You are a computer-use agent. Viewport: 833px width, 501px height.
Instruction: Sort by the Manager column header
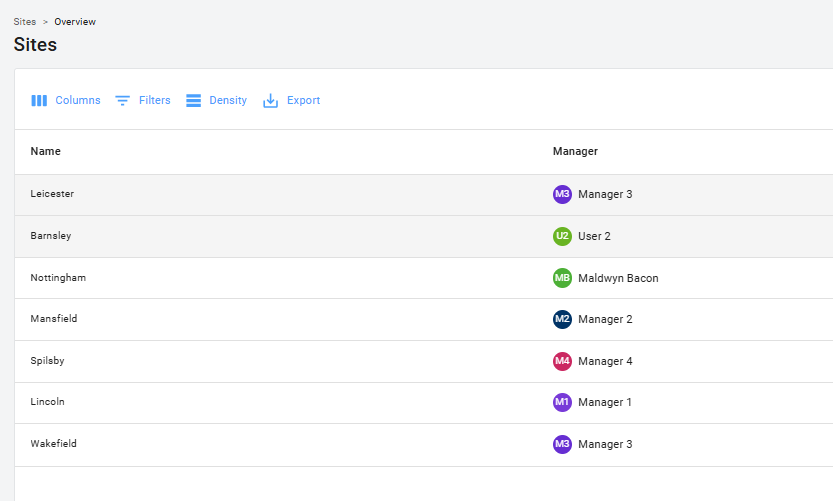(x=575, y=151)
